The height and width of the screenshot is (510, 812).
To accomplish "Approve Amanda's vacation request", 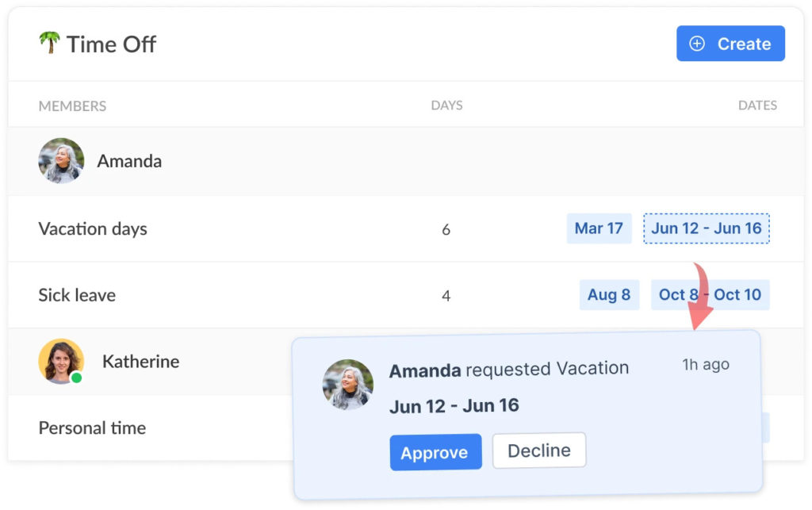I will [x=435, y=452].
